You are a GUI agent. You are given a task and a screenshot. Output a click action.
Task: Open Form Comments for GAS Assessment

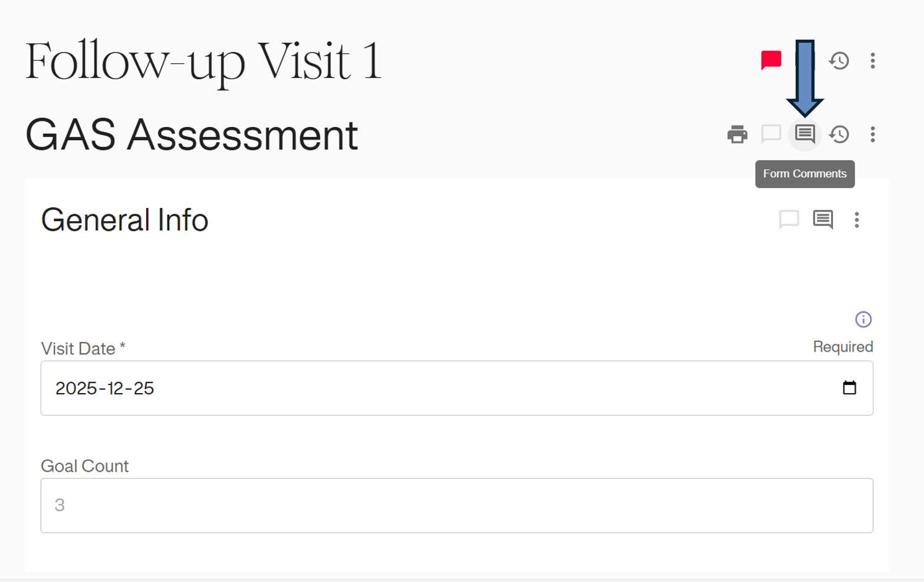point(804,134)
